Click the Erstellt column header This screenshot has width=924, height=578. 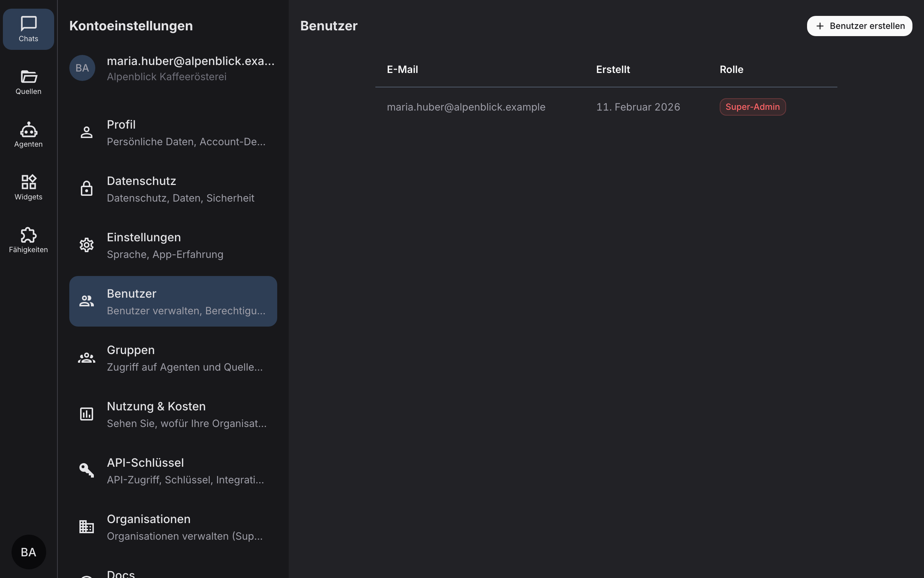click(613, 70)
